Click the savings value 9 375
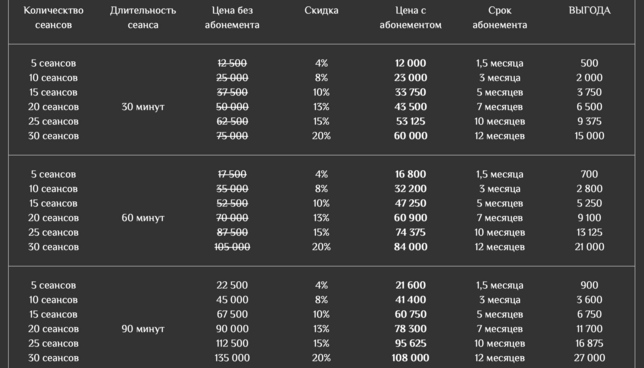The image size is (644, 368). tap(589, 122)
